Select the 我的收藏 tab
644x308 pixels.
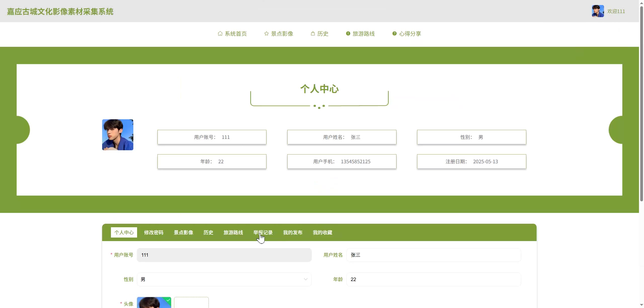(x=322, y=233)
